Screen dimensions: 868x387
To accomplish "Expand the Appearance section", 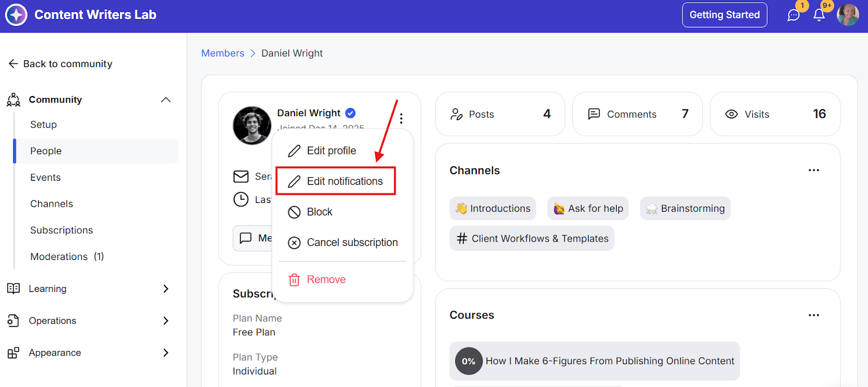I will 166,353.
